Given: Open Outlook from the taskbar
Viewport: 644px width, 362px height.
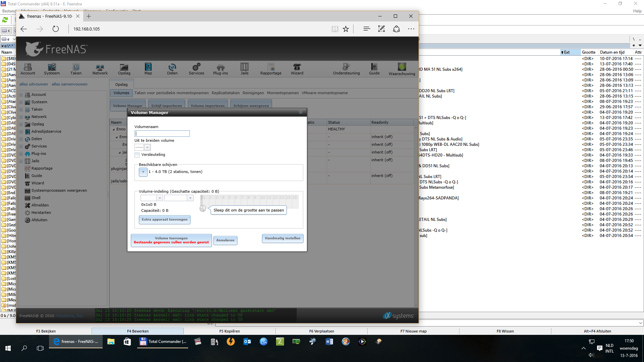Looking at the screenshot, I should (x=247, y=342).
